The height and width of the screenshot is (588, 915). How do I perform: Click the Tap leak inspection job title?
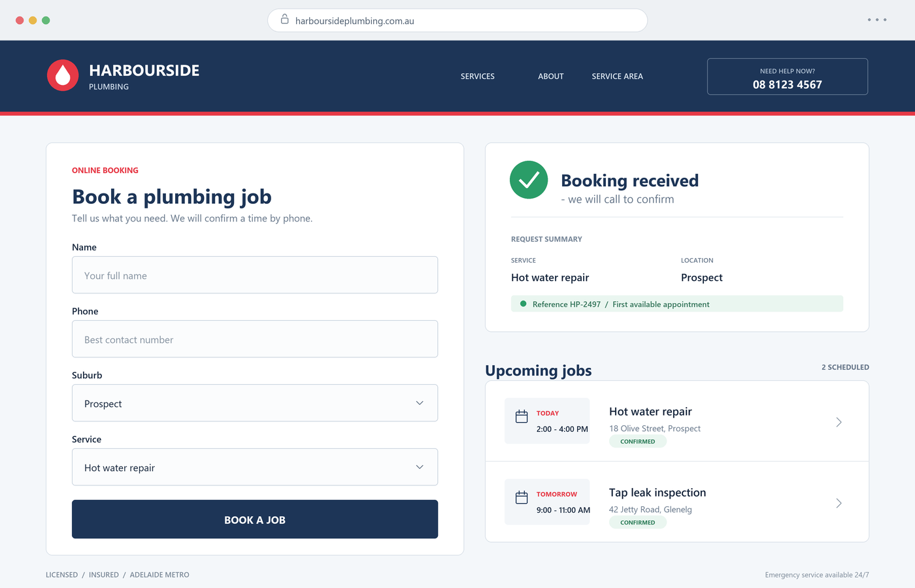657,493
